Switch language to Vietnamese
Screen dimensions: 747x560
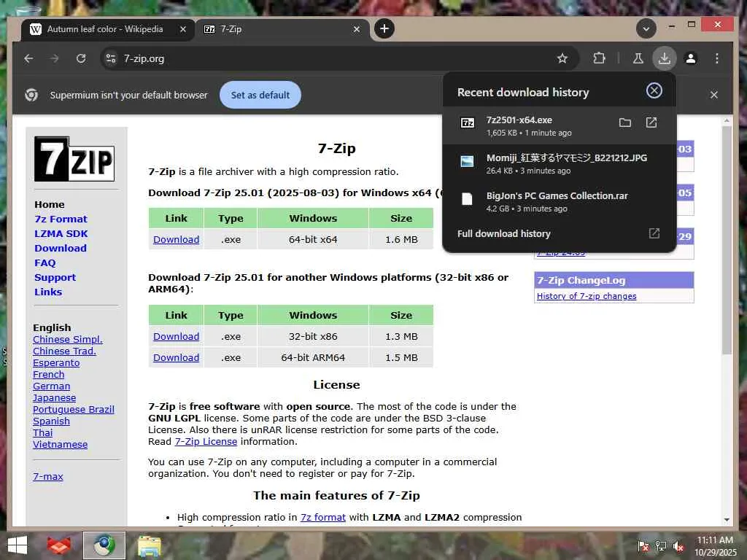[x=60, y=444]
